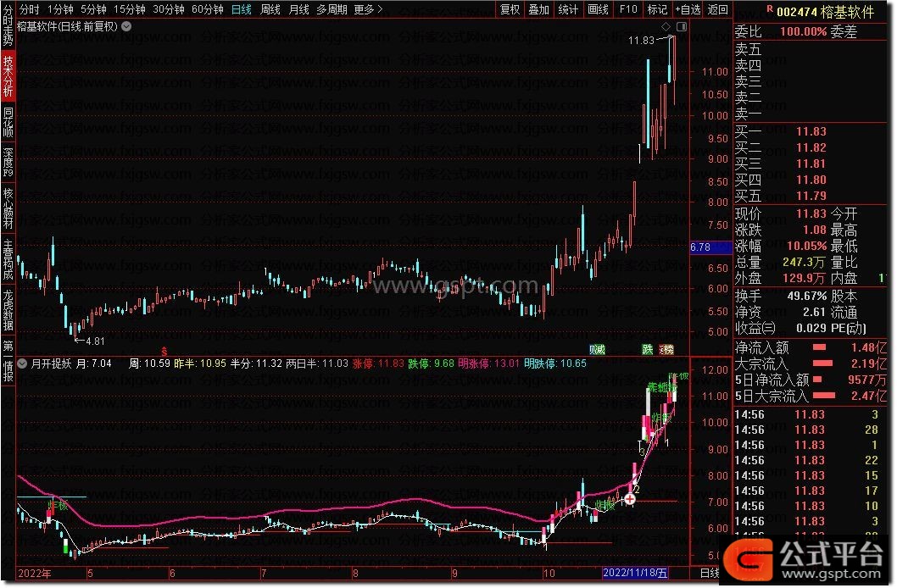Click the 涨幅 value 10.05%

coord(806,247)
